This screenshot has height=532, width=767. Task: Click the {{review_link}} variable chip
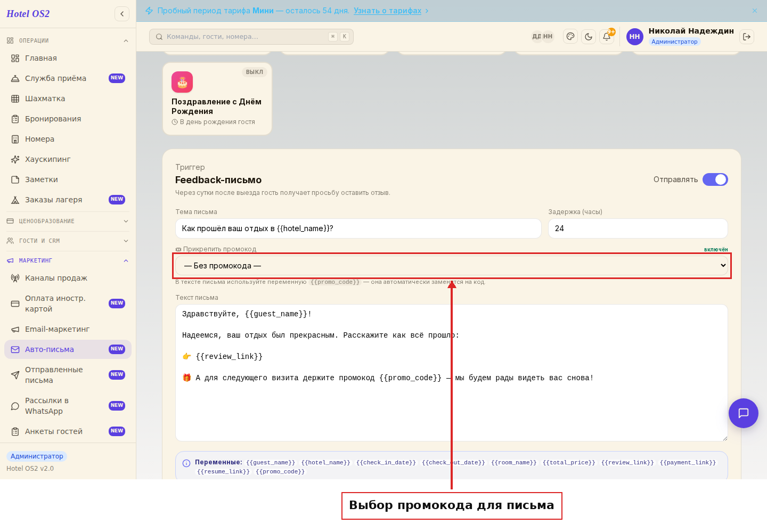point(627,463)
